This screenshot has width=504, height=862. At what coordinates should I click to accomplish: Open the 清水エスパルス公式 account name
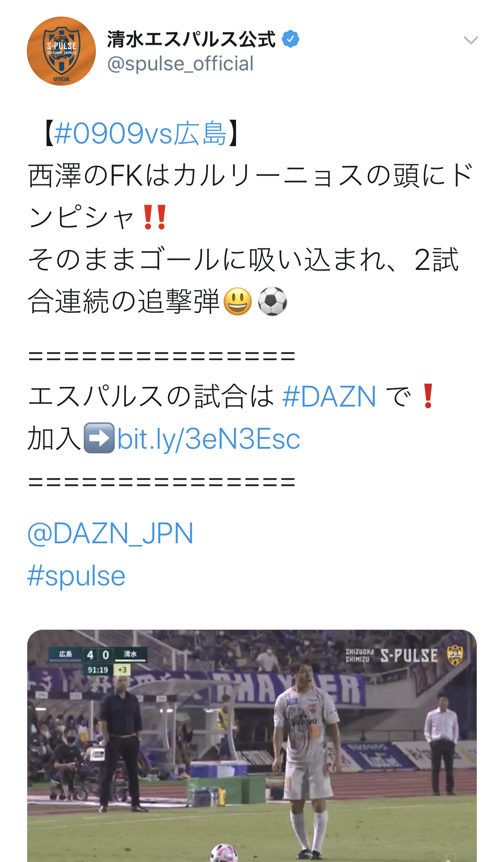click(x=191, y=39)
